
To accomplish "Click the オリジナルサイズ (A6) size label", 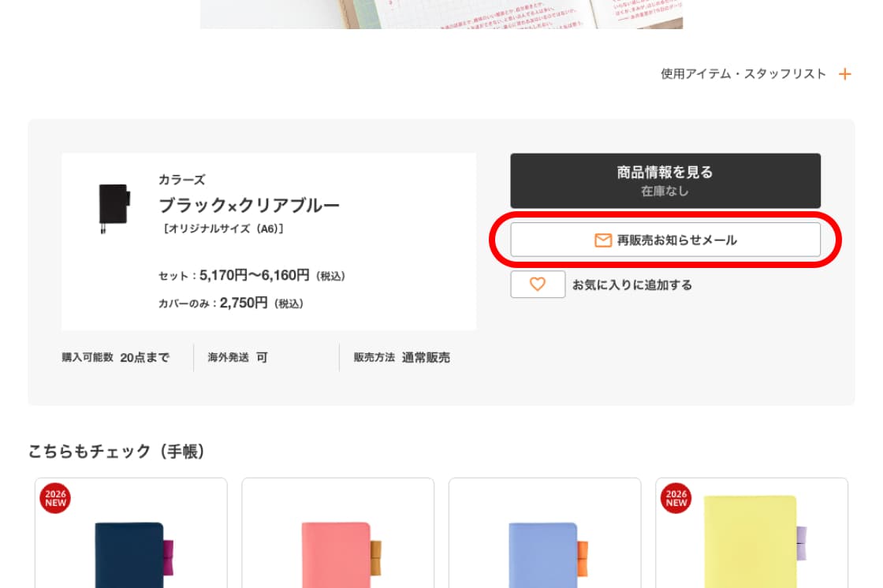I will [x=222, y=229].
